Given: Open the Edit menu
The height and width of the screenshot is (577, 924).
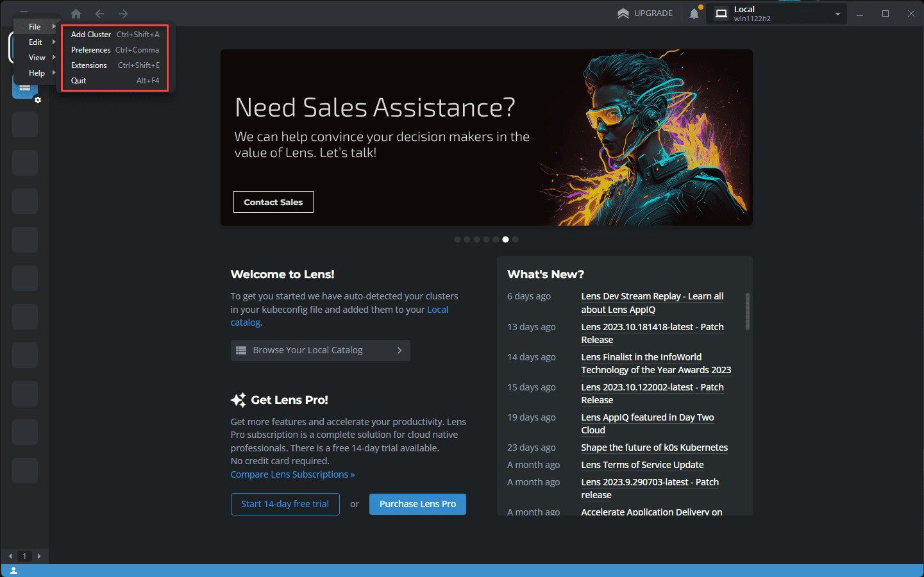Looking at the screenshot, I should (37, 42).
